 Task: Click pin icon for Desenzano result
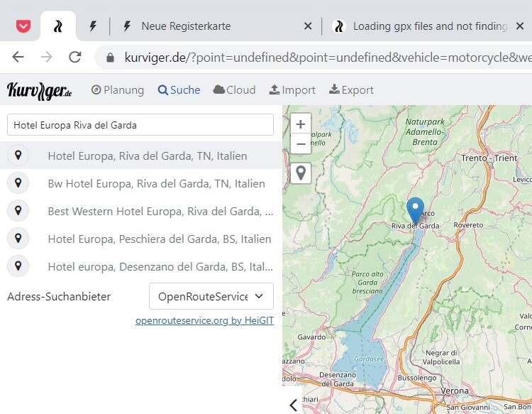click(x=18, y=266)
